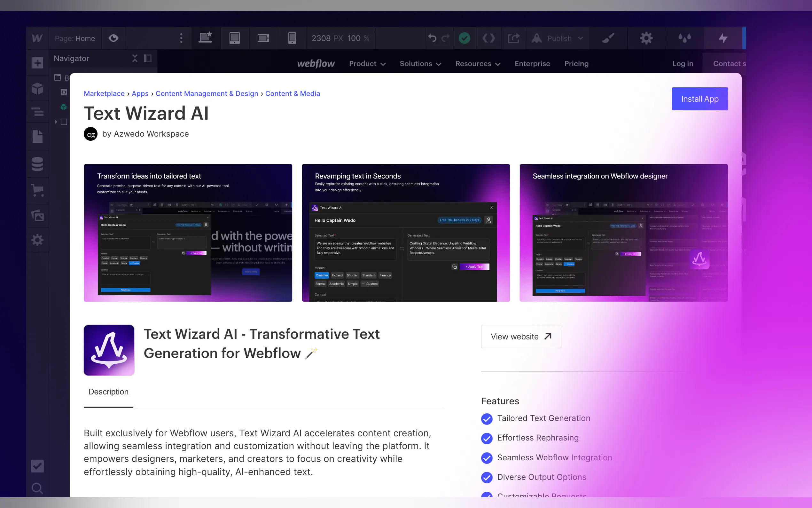Click by Azwedo Workspace author text
This screenshot has width=812, height=508.
[145, 134]
